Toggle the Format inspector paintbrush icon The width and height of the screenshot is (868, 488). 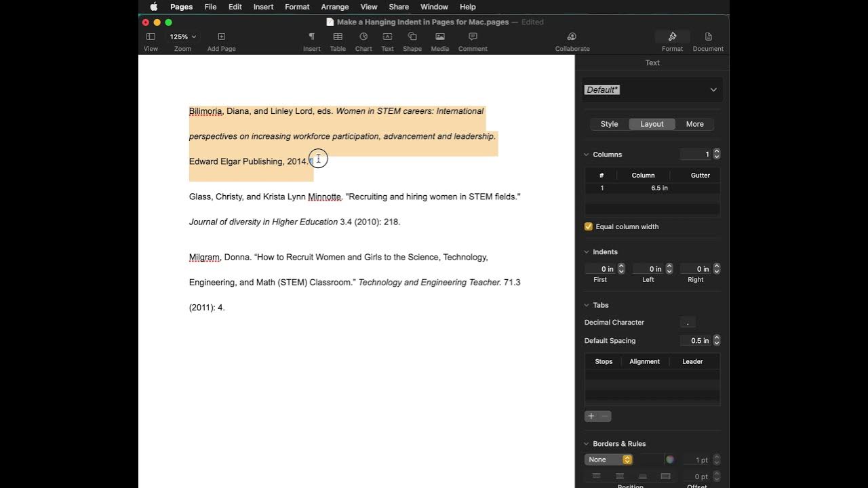(672, 37)
